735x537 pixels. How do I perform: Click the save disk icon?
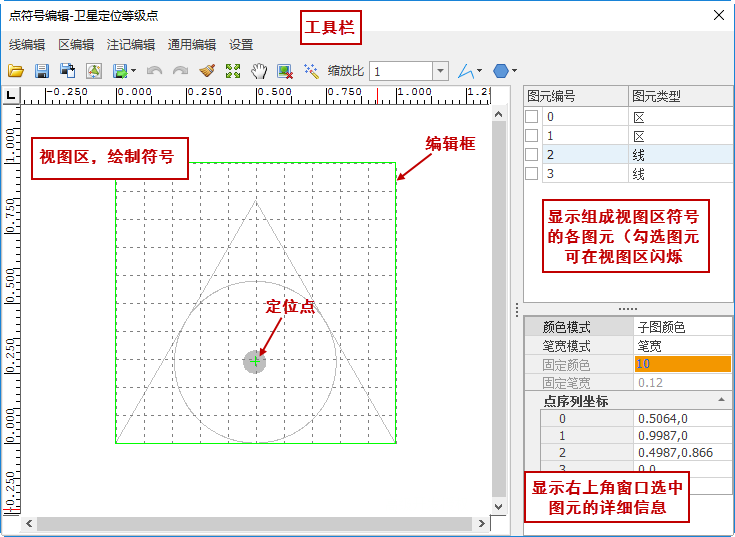click(x=42, y=71)
